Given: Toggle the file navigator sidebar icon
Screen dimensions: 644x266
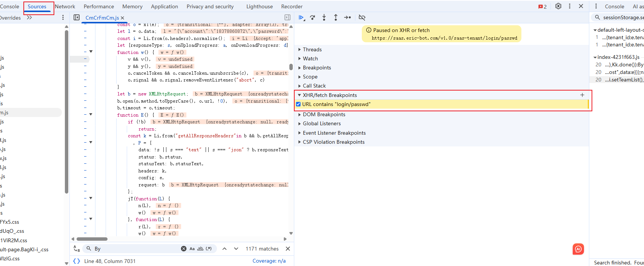Looking at the screenshot, I should tap(77, 17).
